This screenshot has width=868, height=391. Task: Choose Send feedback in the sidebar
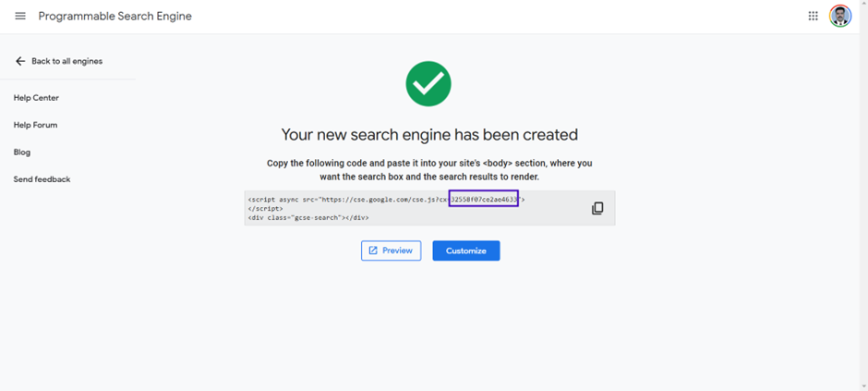pos(42,179)
